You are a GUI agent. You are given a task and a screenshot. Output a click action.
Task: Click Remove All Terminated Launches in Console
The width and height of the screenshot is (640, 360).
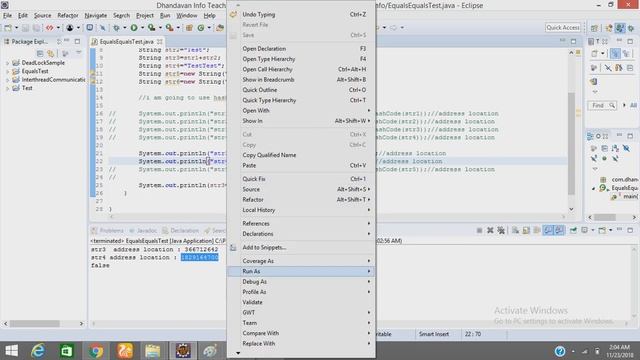tap(501, 230)
